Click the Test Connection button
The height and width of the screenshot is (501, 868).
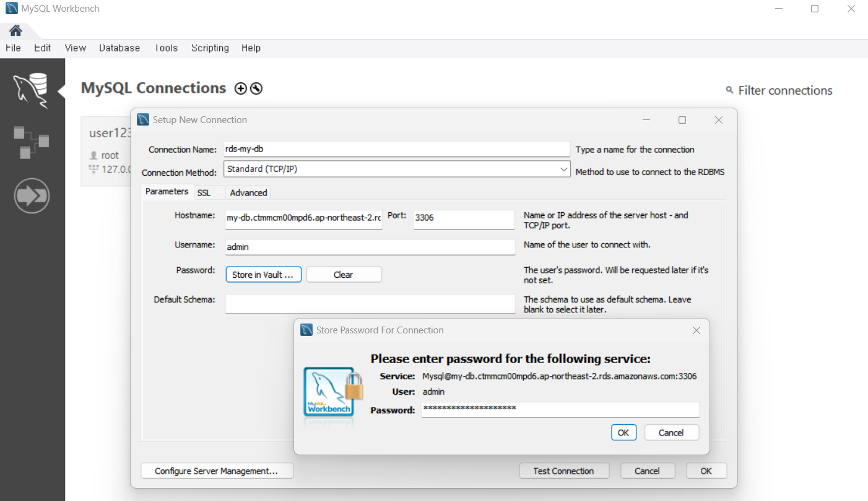564,471
